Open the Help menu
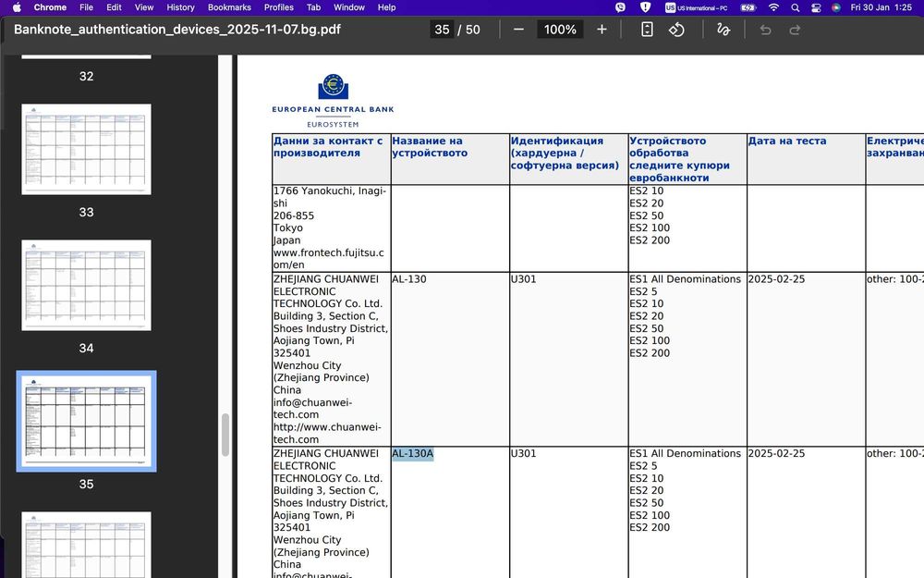Screen dimensions: 924x578 [386, 7]
